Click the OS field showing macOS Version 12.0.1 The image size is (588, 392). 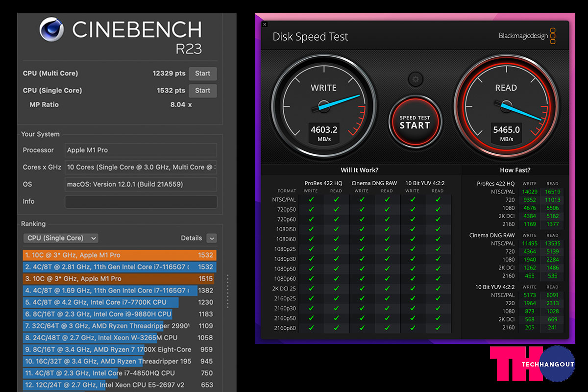141,184
